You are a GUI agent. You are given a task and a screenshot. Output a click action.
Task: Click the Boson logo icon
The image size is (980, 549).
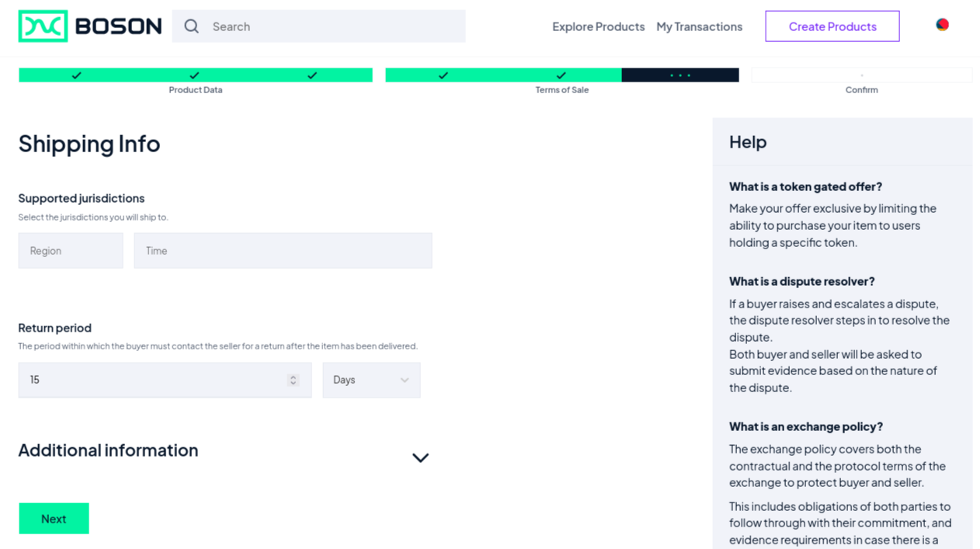pos(43,26)
